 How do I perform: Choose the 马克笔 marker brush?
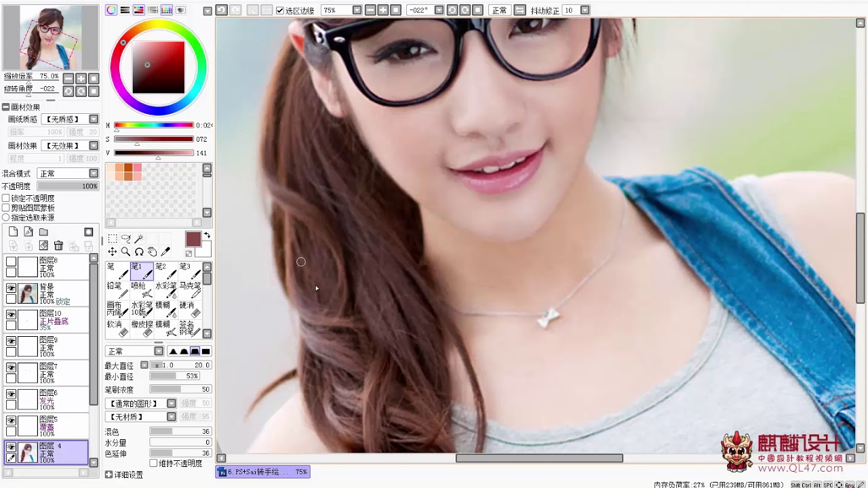click(x=191, y=290)
